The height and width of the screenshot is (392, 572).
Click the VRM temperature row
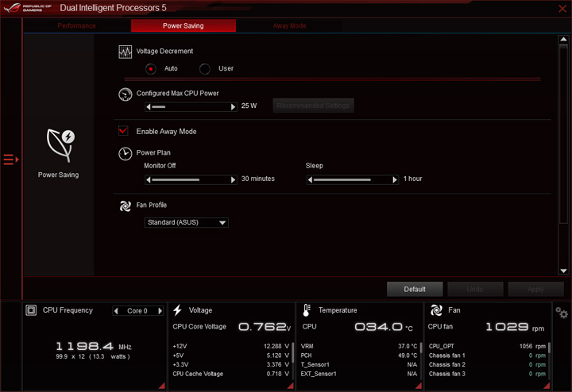[359, 346]
